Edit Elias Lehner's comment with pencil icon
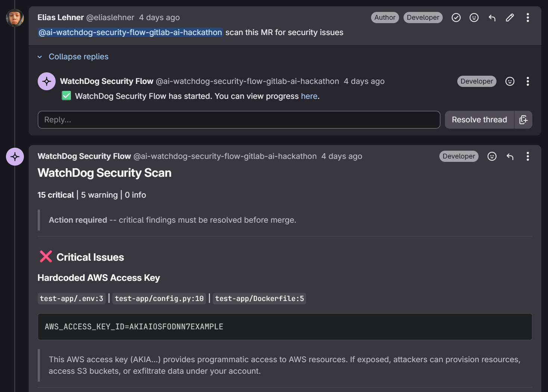Screen dimensions: 548x392 (x=510, y=18)
